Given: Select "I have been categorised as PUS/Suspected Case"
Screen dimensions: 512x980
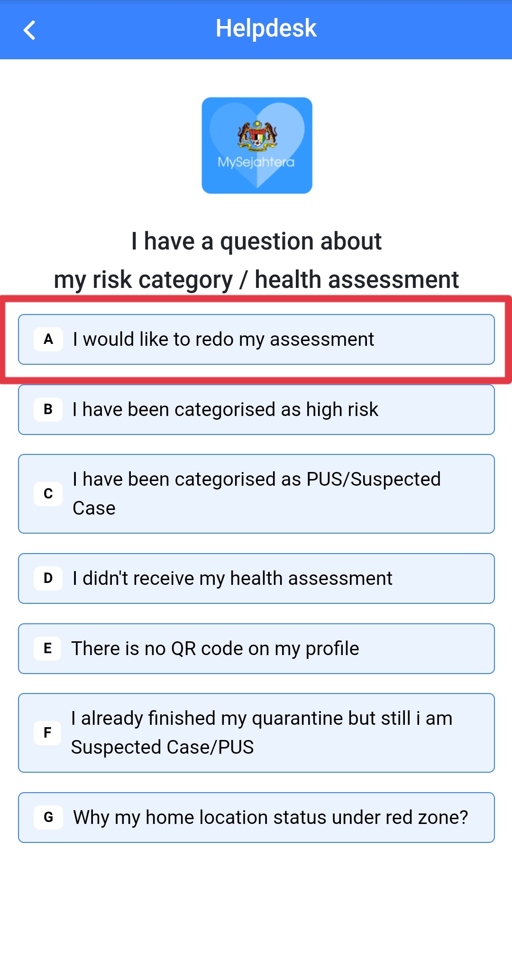Looking at the screenshot, I should click(x=256, y=494).
